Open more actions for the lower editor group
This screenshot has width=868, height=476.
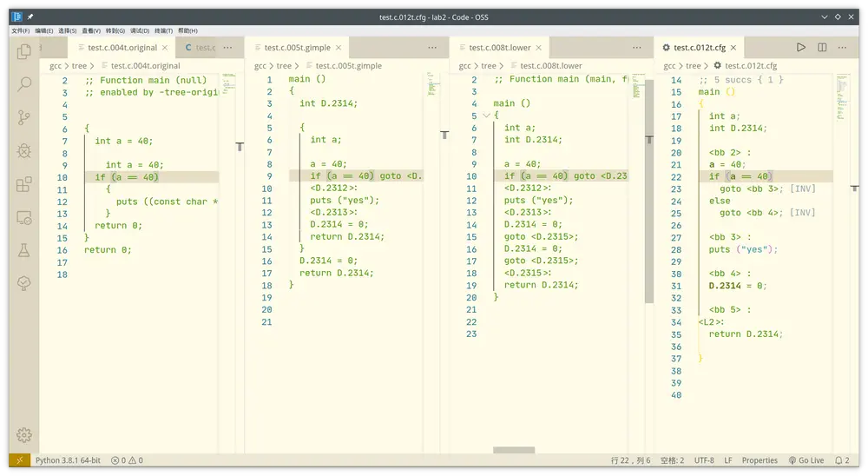636,48
